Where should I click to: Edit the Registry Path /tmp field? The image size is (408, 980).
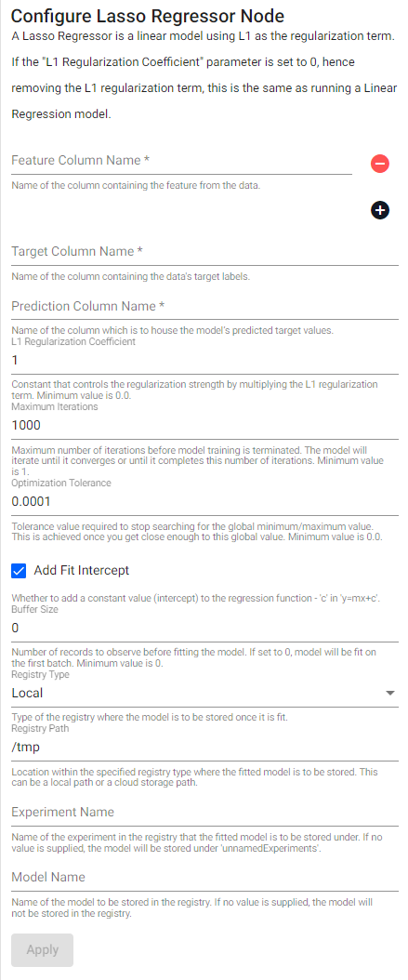[x=205, y=748]
